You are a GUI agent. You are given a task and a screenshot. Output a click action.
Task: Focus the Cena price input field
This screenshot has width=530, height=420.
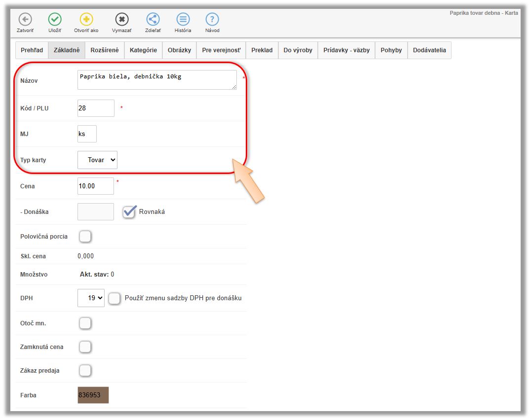96,186
